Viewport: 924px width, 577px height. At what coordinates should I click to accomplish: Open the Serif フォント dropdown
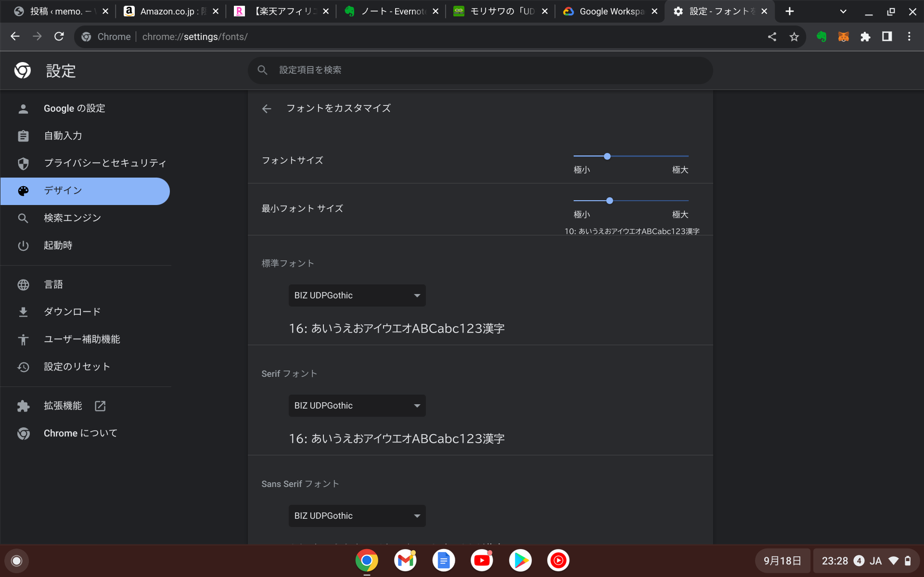coord(357,405)
